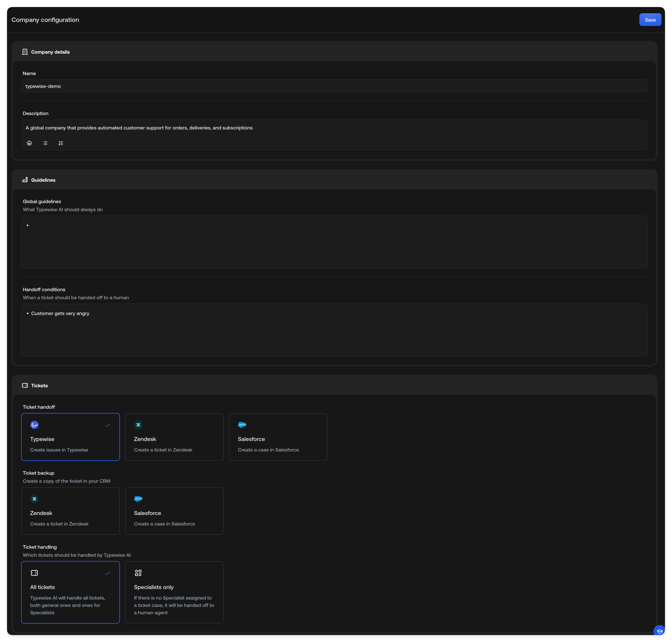
Task: Select Salesforce as the ticket backup
Action: tap(174, 511)
